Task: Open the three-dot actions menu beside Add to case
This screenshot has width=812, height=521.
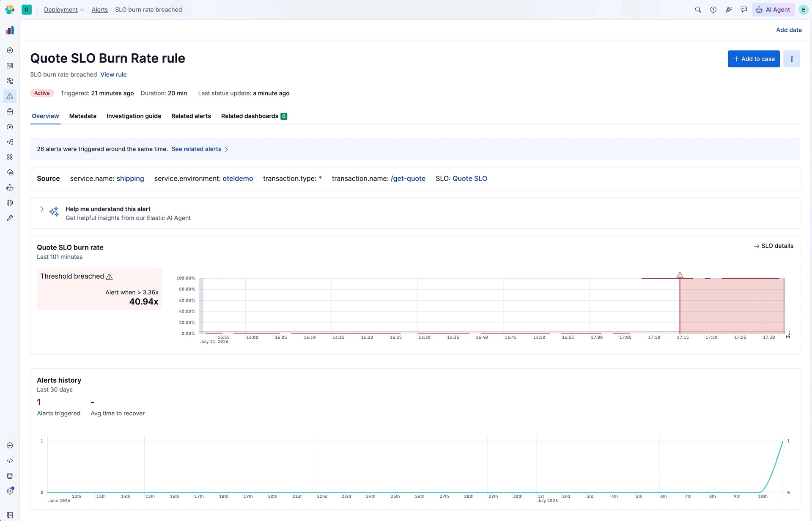Action: (791, 59)
